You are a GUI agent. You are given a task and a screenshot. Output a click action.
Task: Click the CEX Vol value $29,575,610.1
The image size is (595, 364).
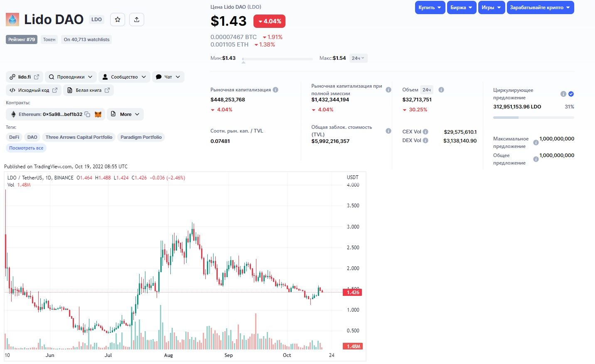click(460, 132)
